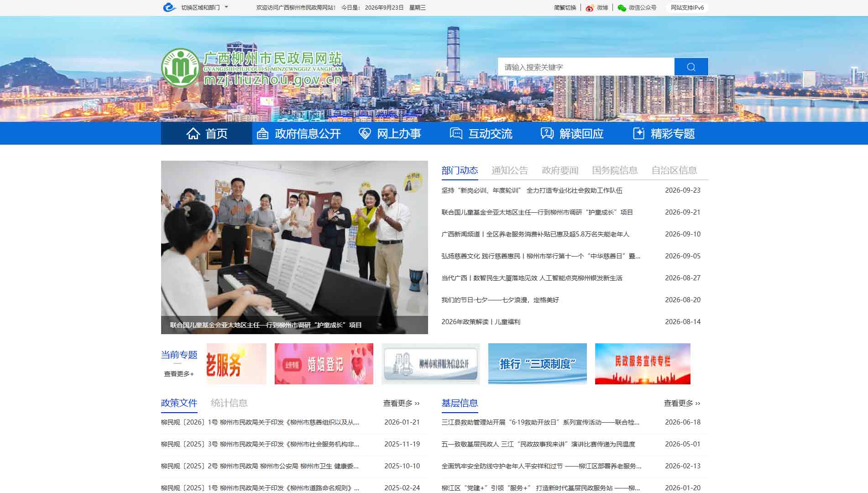Click the green civil affairs logo emblem
Screen dimensions: 868x493
pos(181,68)
